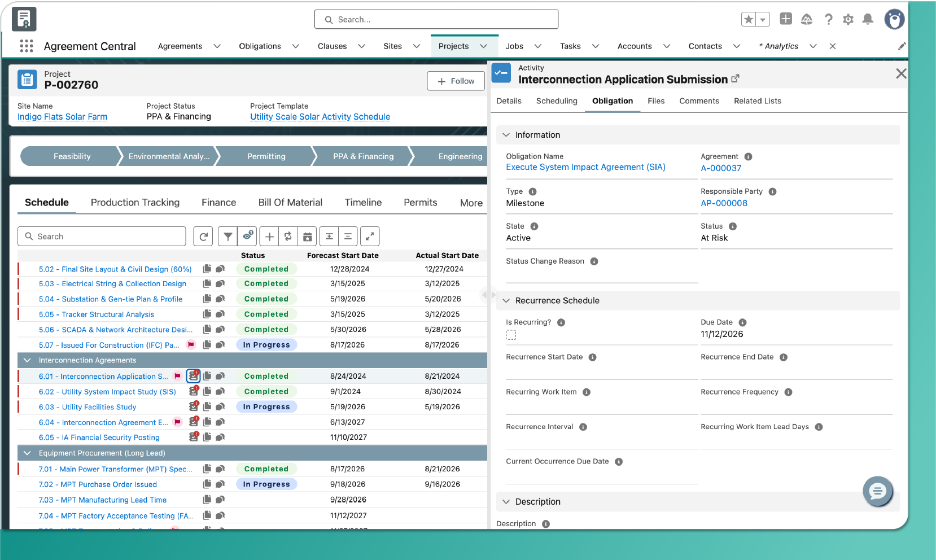
Task: Open Obligations nav dropdown chevron
Action: coord(295,46)
